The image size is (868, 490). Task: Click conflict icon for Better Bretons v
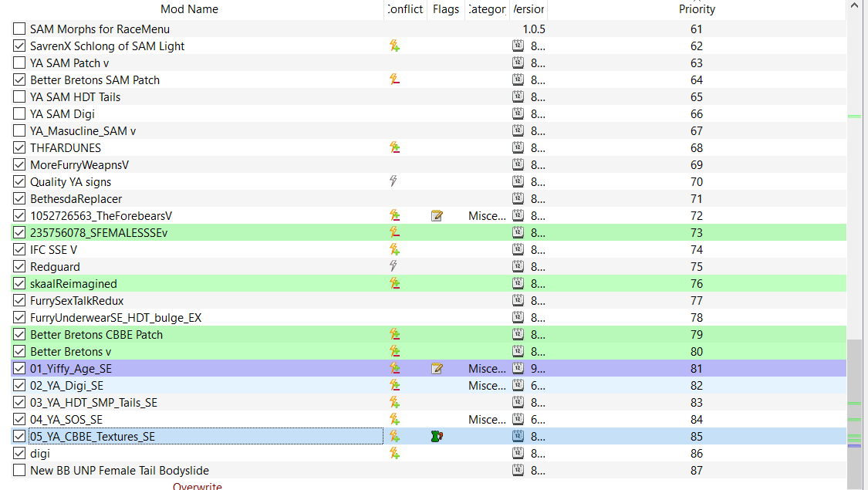coord(394,352)
